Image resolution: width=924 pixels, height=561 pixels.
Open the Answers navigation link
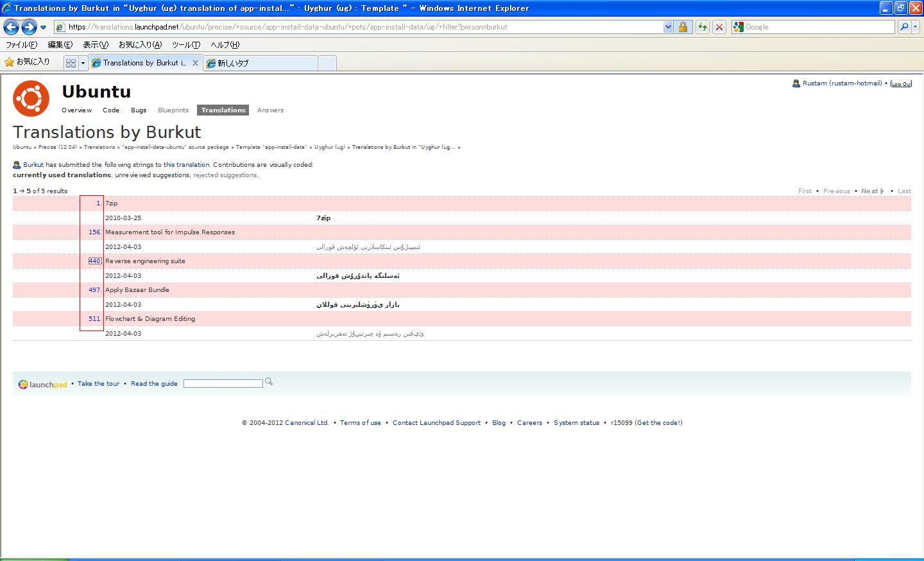(x=270, y=110)
